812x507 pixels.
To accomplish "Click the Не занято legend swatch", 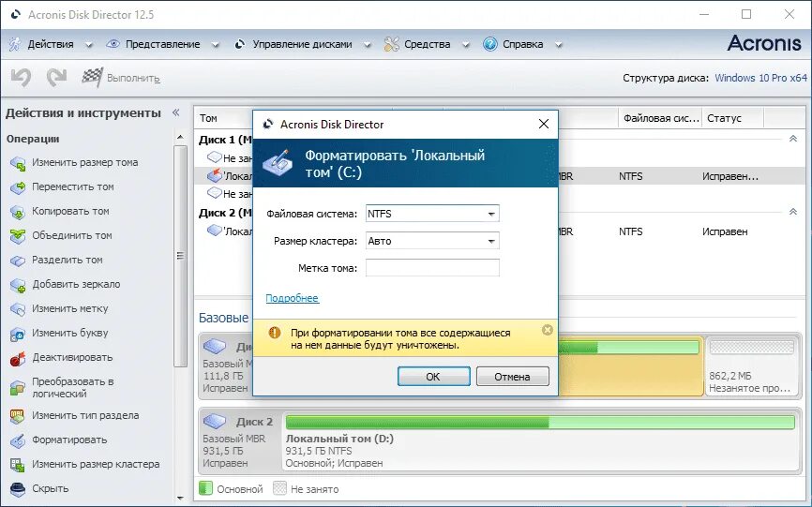I will pyautogui.click(x=279, y=488).
